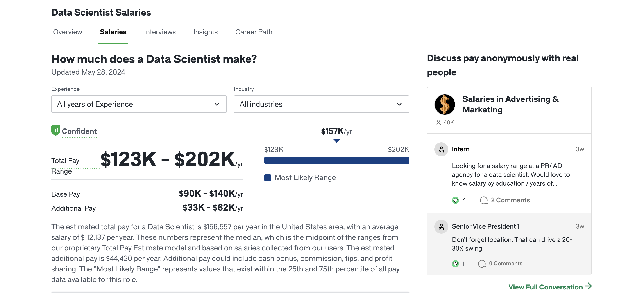Click the blue Most Likely Range bar
The image size is (644, 293).
pos(336,161)
